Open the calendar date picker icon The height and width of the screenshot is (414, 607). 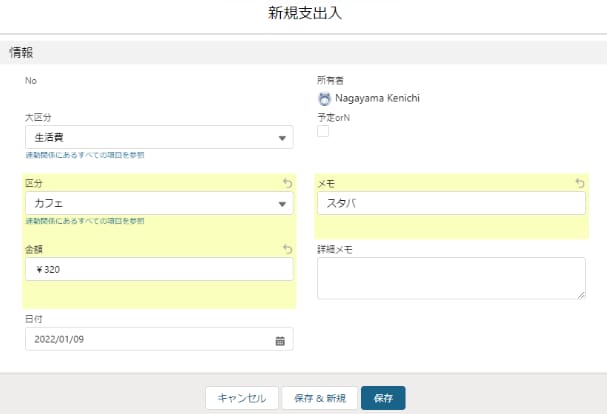[280, 341]
